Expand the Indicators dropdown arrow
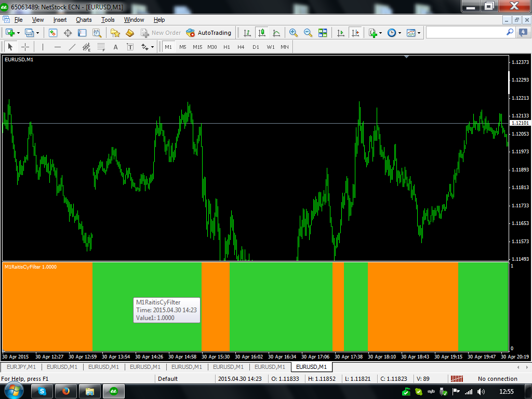The width and height of the screenshot is (532, 399). click(x=380, y=33)
